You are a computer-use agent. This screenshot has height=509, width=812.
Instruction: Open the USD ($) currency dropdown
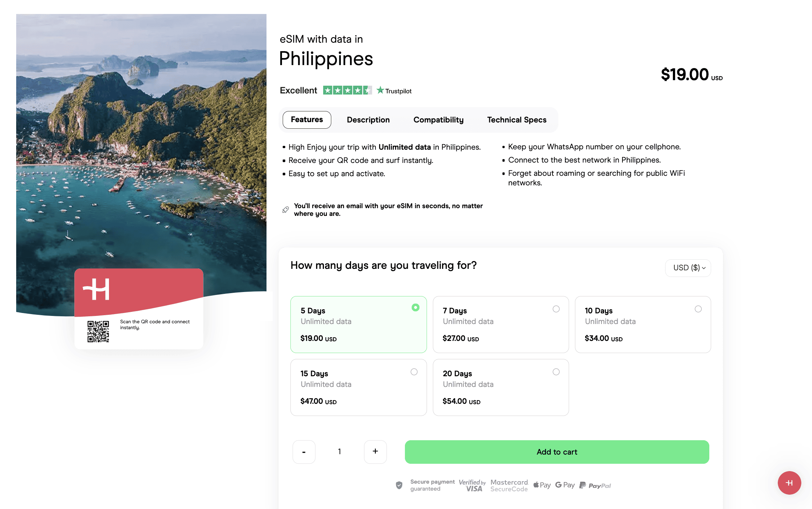pos(688,268)
